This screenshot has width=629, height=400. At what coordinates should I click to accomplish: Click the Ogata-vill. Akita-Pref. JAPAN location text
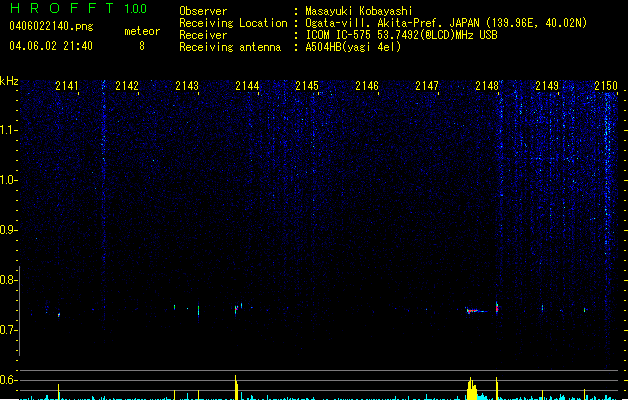446,23
